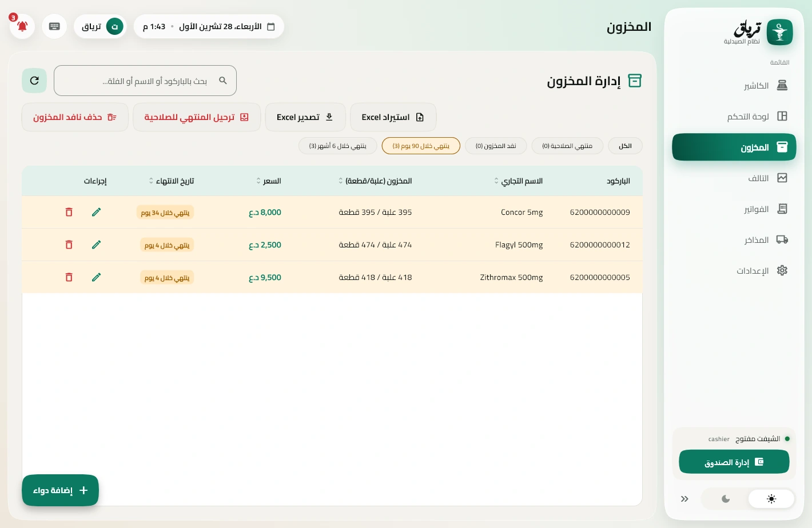The height and width of the screenshot is (528, 812).
Task: Filter by نفد المخزون (0)
Action: (x=496, y=146)
